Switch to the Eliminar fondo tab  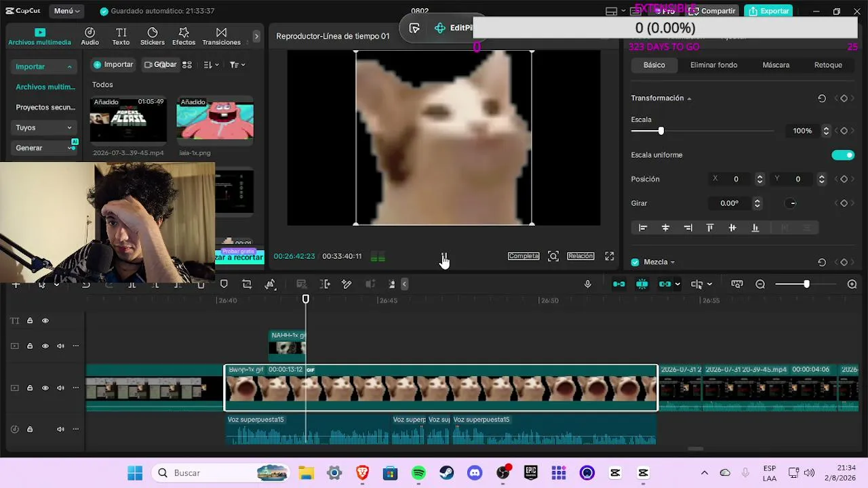pos(713,65)
